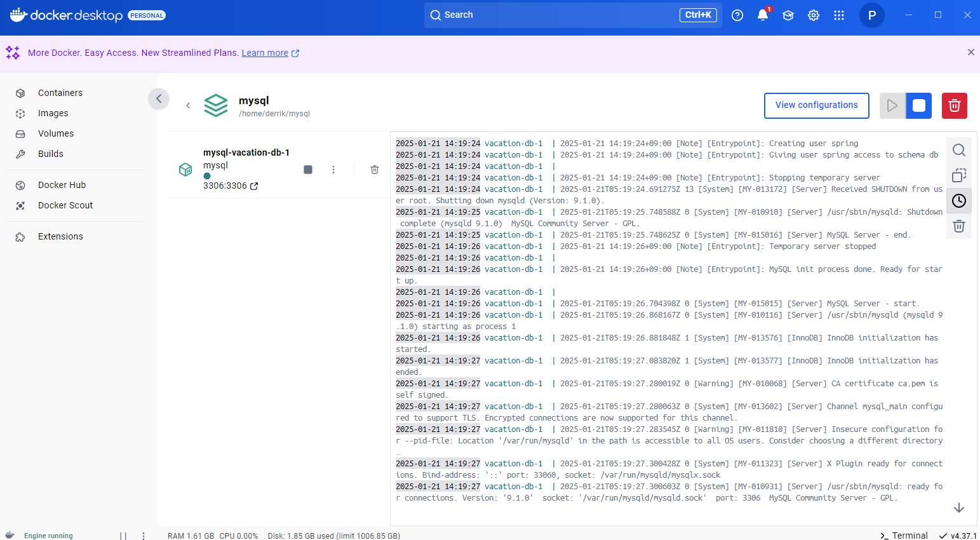Click the Ctrl+K shortcut badge

pos(698,15)
